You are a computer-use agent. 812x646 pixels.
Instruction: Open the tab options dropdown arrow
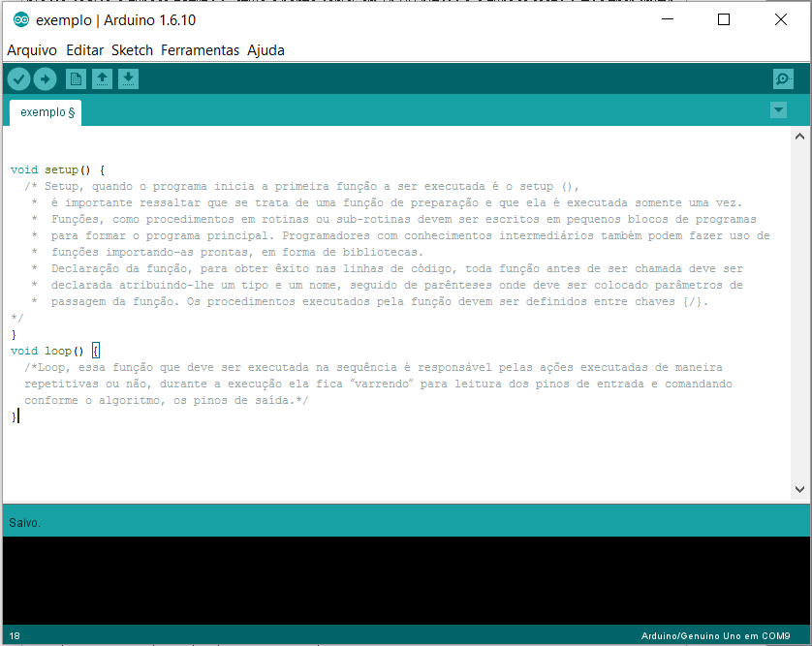coord(778,110)
